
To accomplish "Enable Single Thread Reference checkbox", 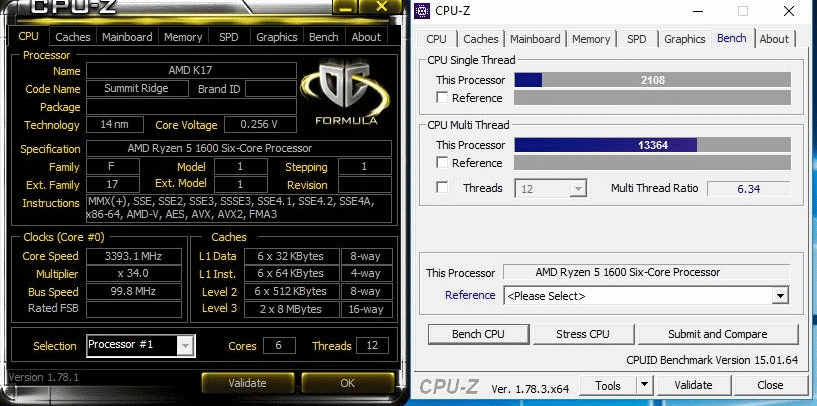I will tap(442, 97).
